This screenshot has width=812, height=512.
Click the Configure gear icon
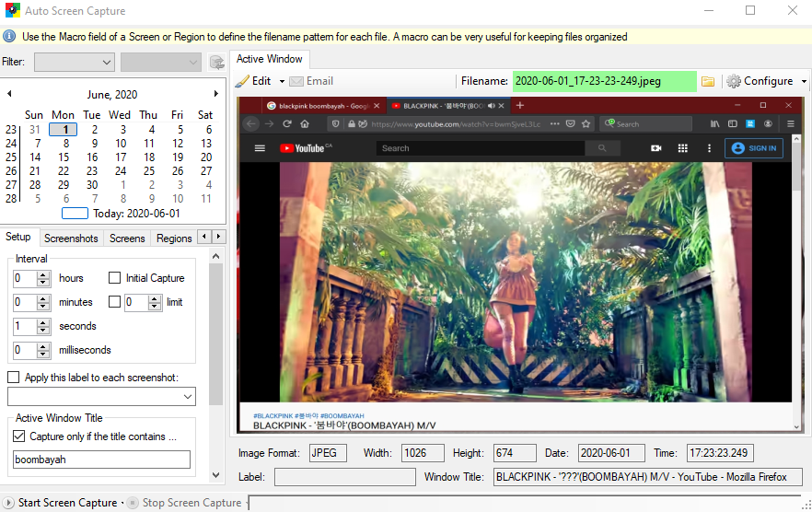point(733,81)
